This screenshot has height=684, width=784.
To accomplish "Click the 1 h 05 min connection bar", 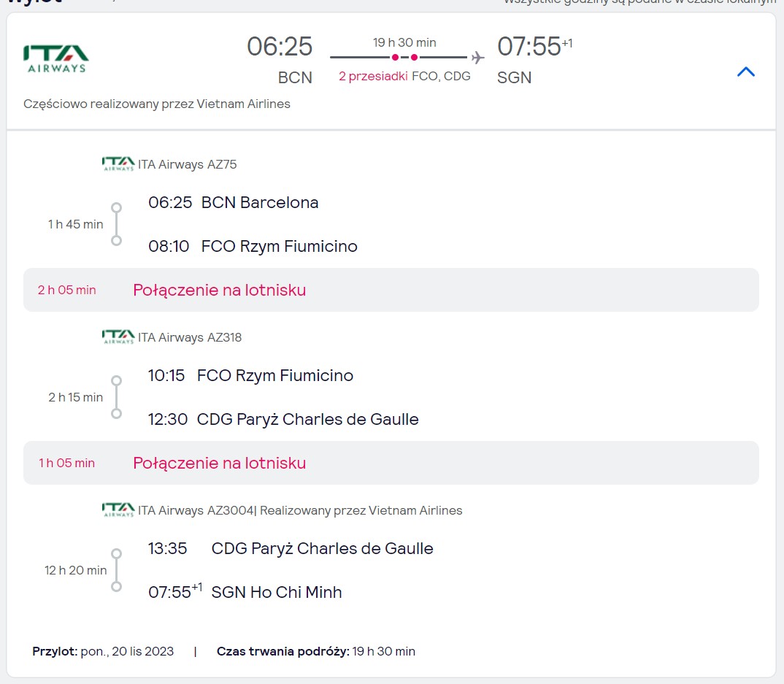I will point(391,463).
